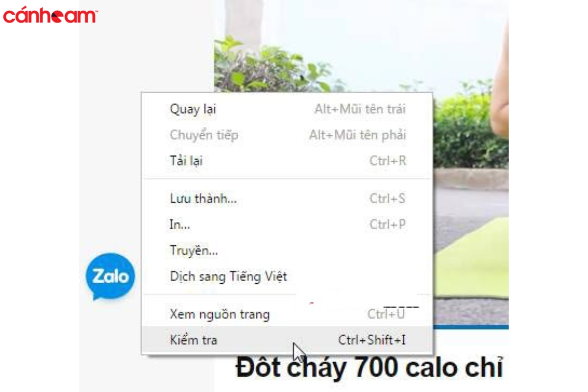Reload the page with Tải lại
This screenshot has height=392, width=588.
pyautogui.click(x=287, y=160)
